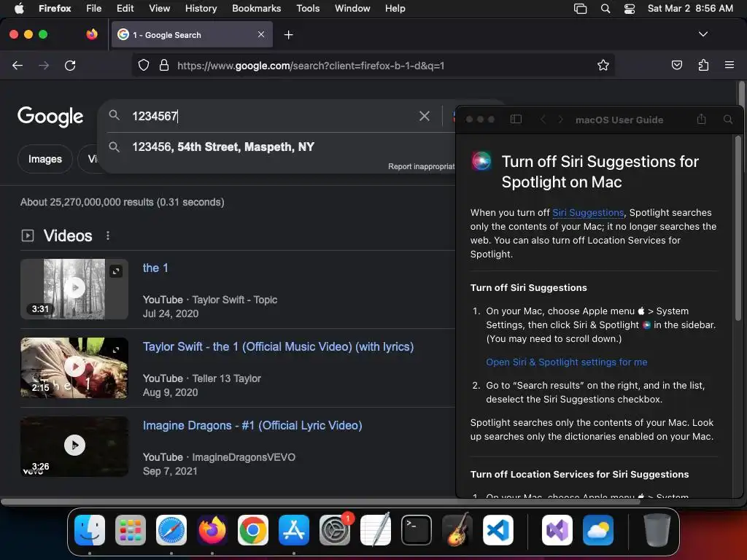The image size is (747, 560).
Task: Expand the list-all-tabs chevron
Action: [703, 34]
